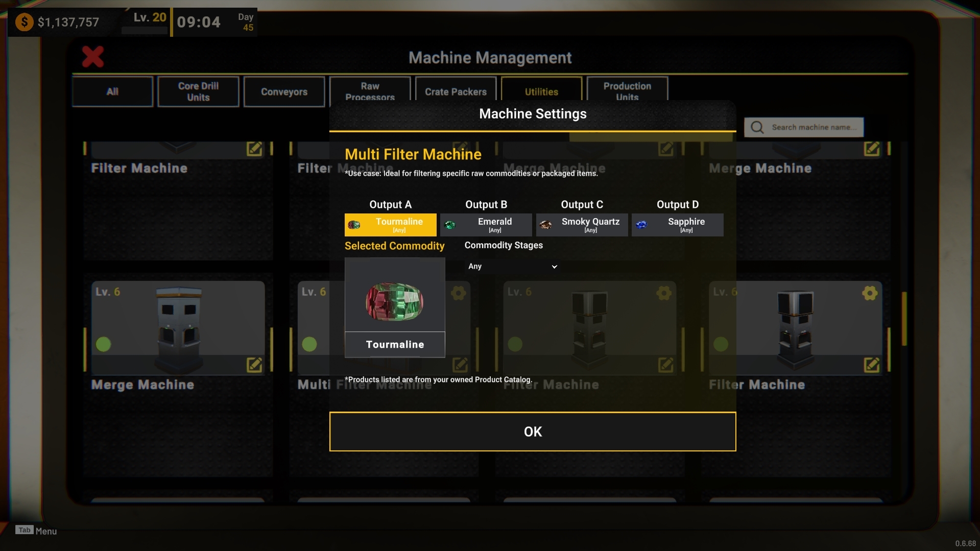Viewport: 980px width, 551px height.
Task: Click the "Selected Commodity" label
Action: pyautogui.click(x=395, y=246)
